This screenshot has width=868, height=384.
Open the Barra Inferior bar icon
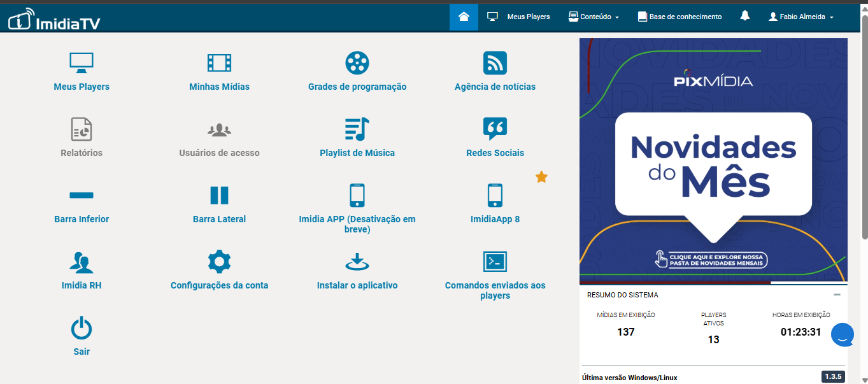pyautogui.click(x=82, y=195)
